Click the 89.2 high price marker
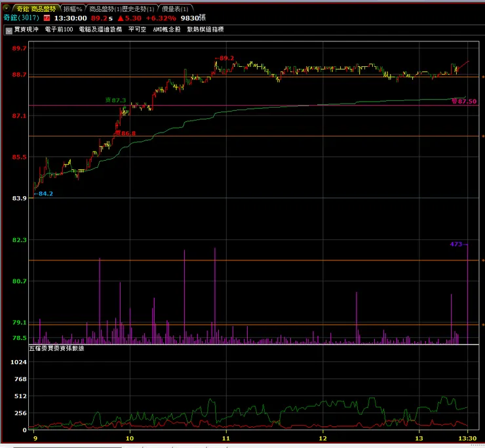 click(225, 58)
